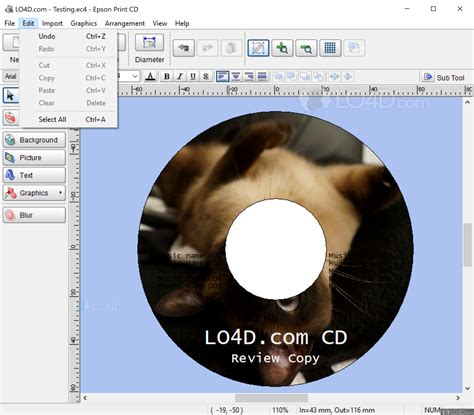Click the '( -19, -50 )' coordinates readout

227,410
